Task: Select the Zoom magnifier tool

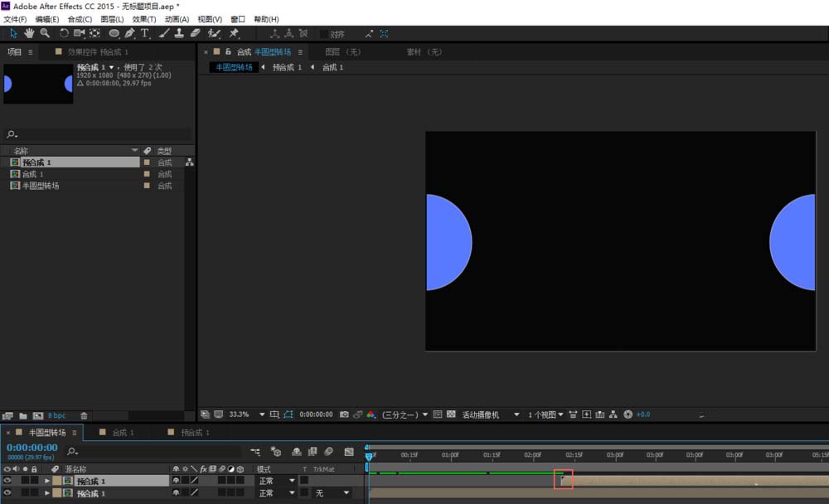Action: point(45,33)
